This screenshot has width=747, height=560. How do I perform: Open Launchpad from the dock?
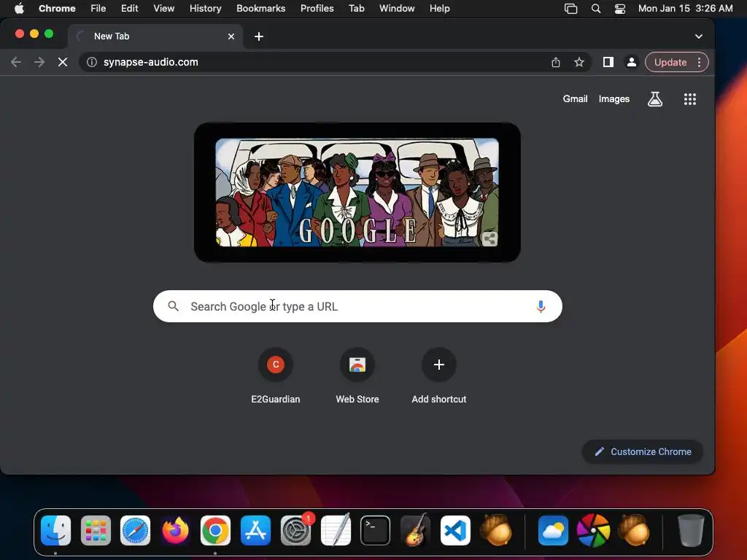[x=96, y=530]
